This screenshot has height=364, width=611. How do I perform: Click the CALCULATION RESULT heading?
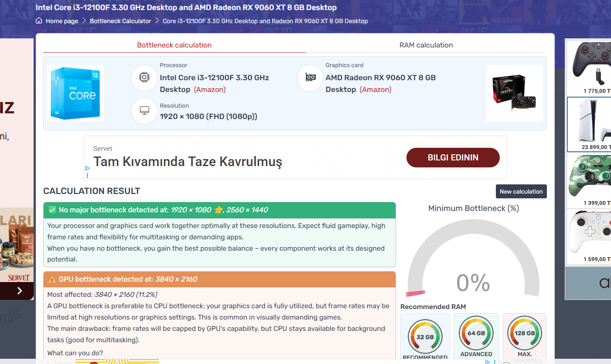click(92, 191)
